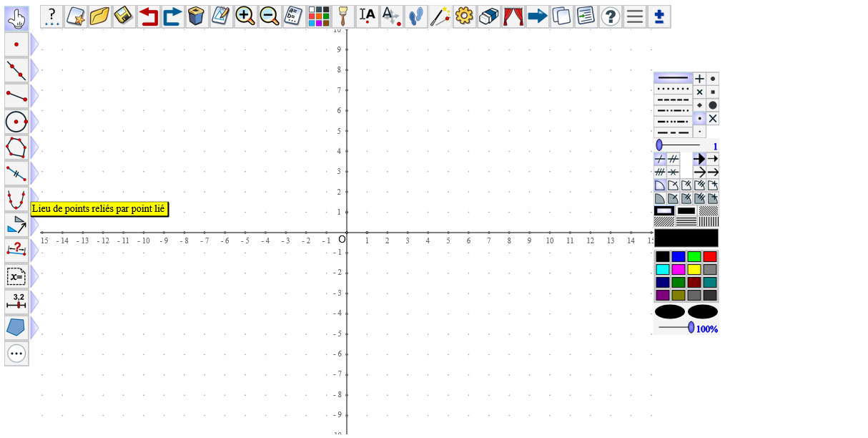Show more tools with the ellipsis button
This screenshot has width=868, height=438.
(x=16, y=354)
